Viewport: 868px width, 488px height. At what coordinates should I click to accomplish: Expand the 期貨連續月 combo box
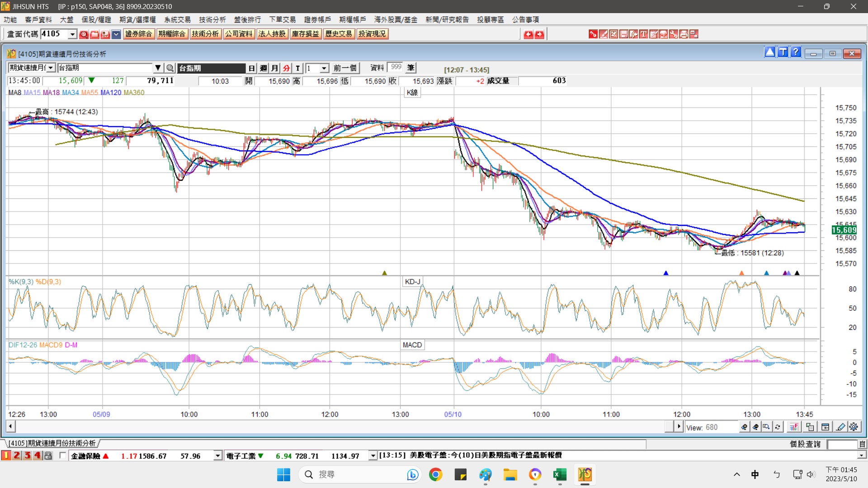tap(51, 68)
